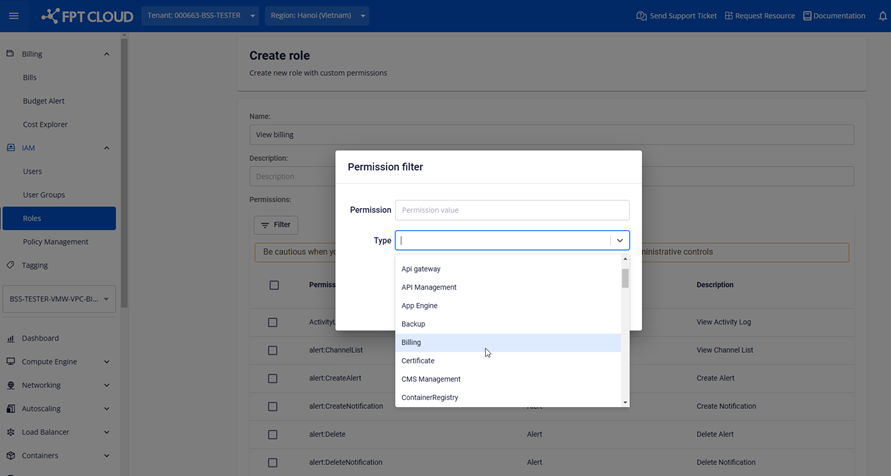
Task: Click the Type list scrollbar thumb
Action: (625, 278)
